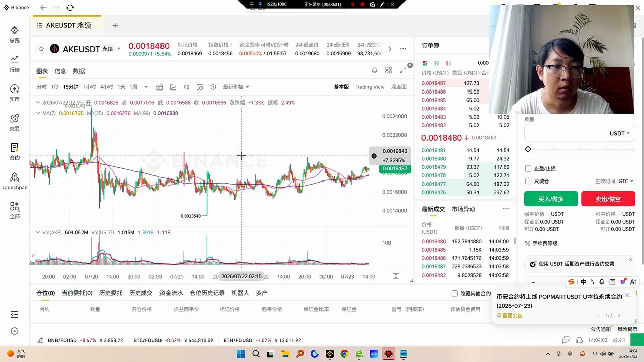
Task: Click the 卖出/做空 sell short button
Action: (608, 199)
